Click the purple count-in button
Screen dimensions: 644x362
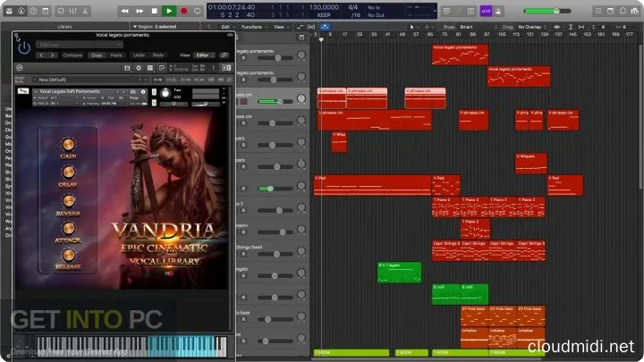click(486, 11)
